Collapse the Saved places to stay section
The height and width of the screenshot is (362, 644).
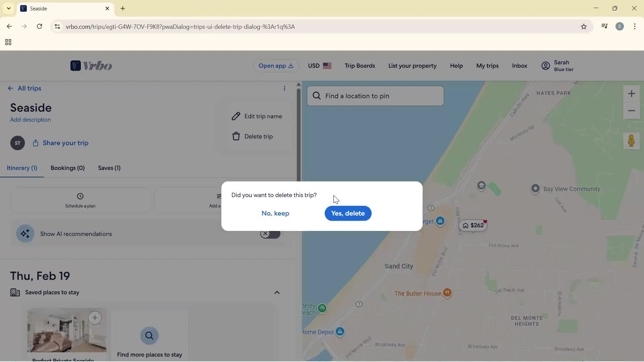(277, 292)
